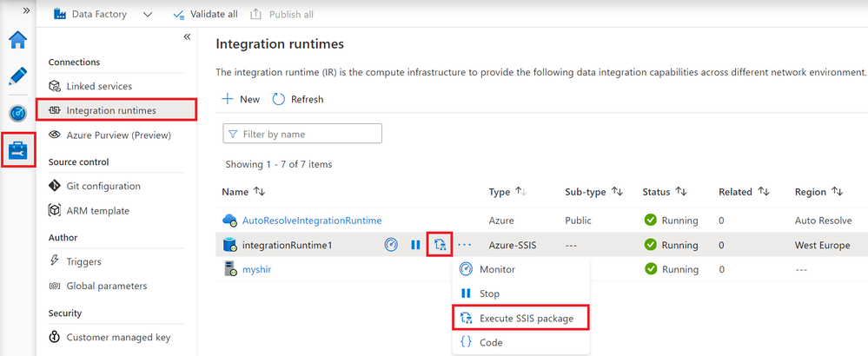This screenshot has width=868, height=356.
Task: Expand the left navigation rail
Action: [x=26, y=10]
